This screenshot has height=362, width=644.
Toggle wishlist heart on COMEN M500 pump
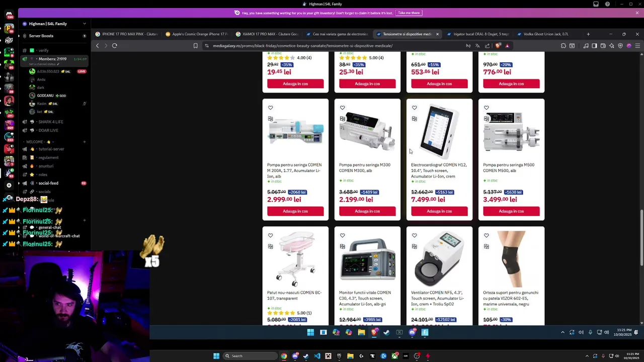pyautogui.click(x=486, y=108)
